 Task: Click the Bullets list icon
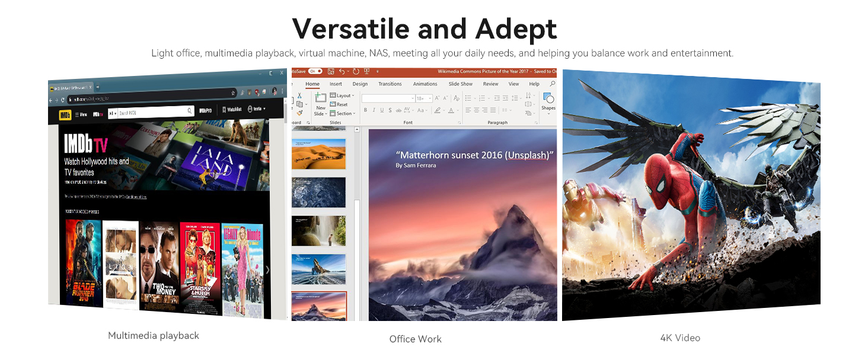point(468,98)
